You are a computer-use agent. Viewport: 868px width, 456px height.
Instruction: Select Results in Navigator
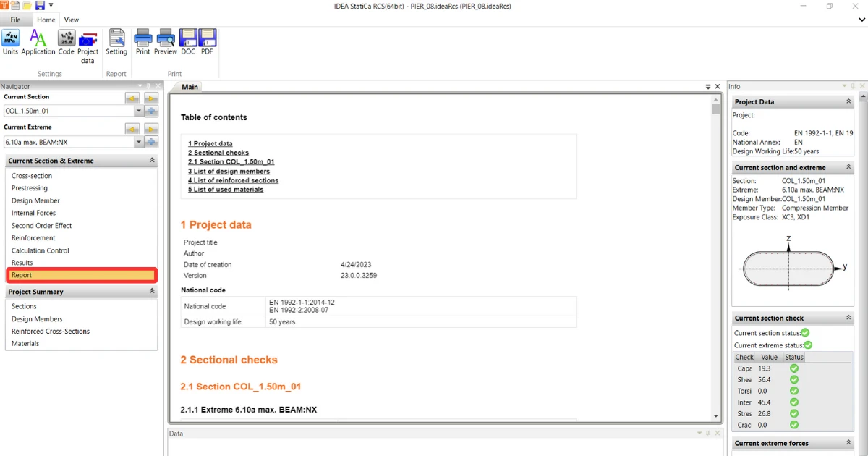tap(22, 263)
